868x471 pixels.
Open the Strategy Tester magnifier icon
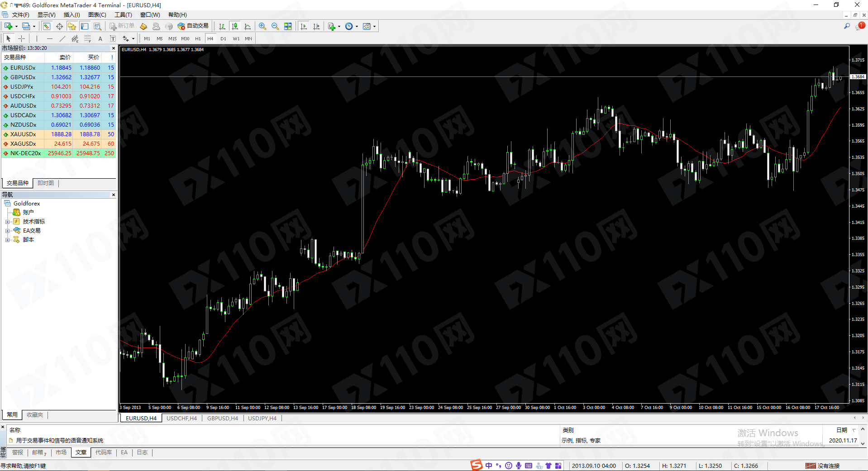click(x=97, y=26)
